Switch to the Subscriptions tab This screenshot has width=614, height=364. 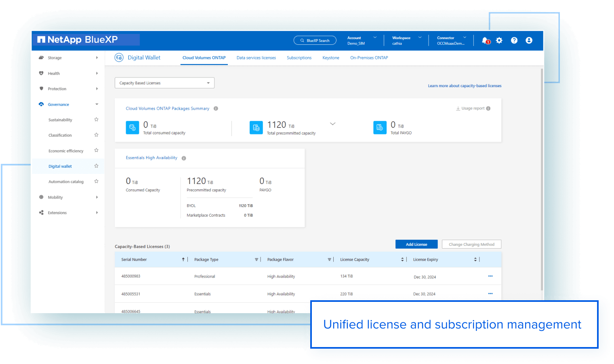(x=299, y=58)
